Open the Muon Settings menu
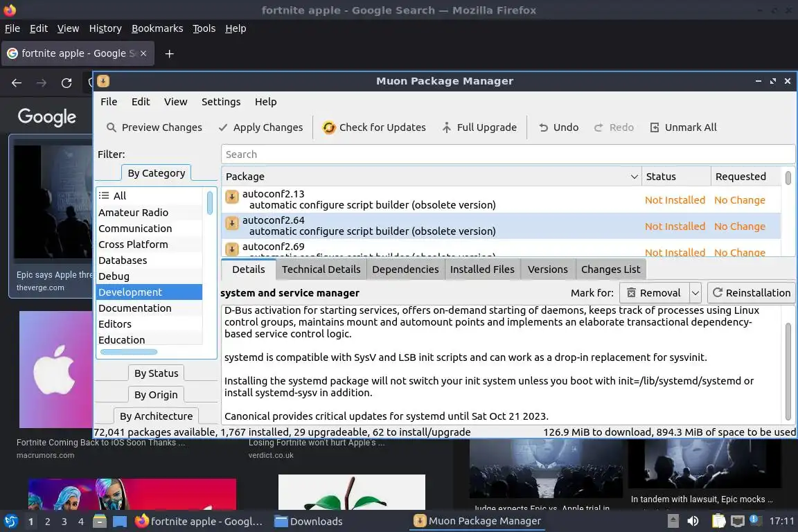The image size is (798, 532). [x=221, y=102]
